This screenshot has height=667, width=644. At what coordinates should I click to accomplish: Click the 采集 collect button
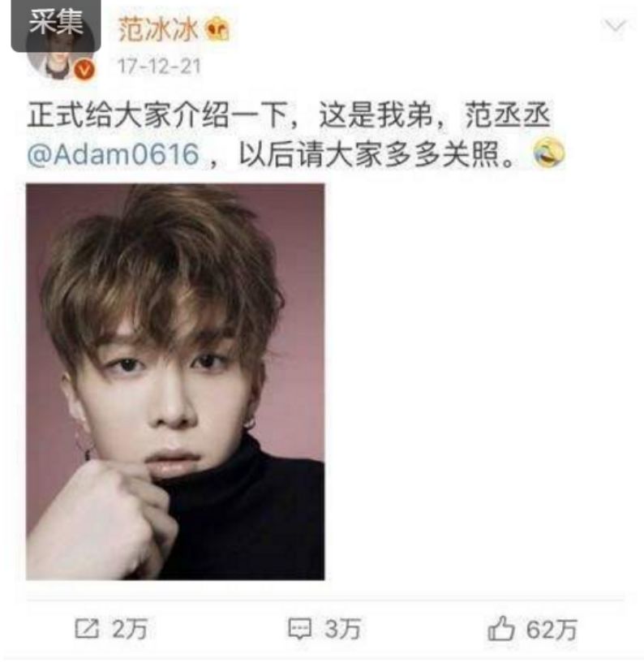pos(56,24)
